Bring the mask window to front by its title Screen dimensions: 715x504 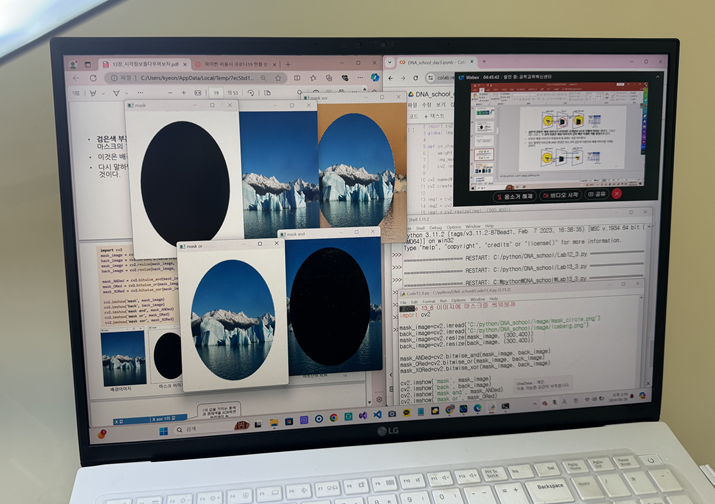point(140,105)
